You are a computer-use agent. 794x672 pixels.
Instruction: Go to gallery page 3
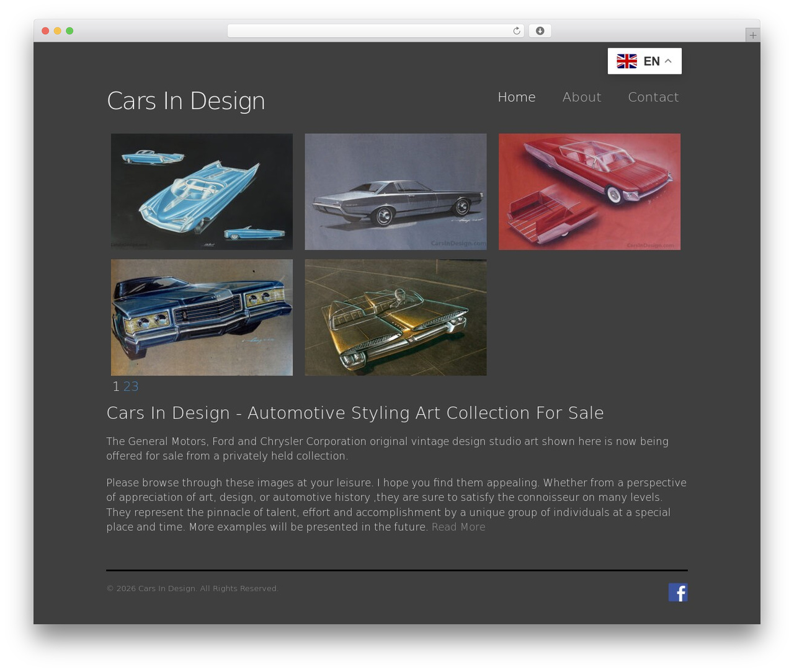click(135, 386)
